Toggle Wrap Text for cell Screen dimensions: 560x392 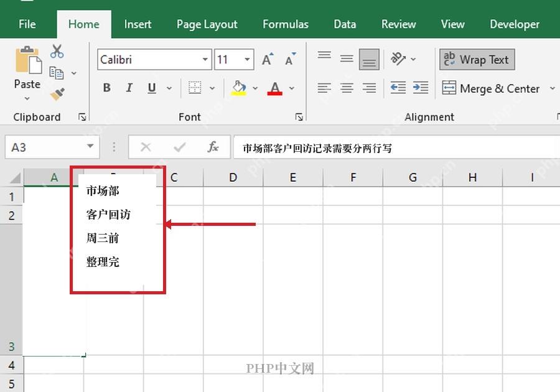click(x=477, y=59)
